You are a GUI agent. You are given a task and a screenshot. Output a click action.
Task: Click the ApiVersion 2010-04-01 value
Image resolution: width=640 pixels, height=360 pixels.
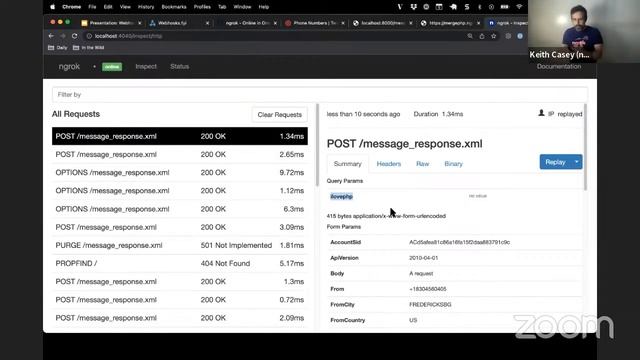pyautogui.click(x=423, y=258)
